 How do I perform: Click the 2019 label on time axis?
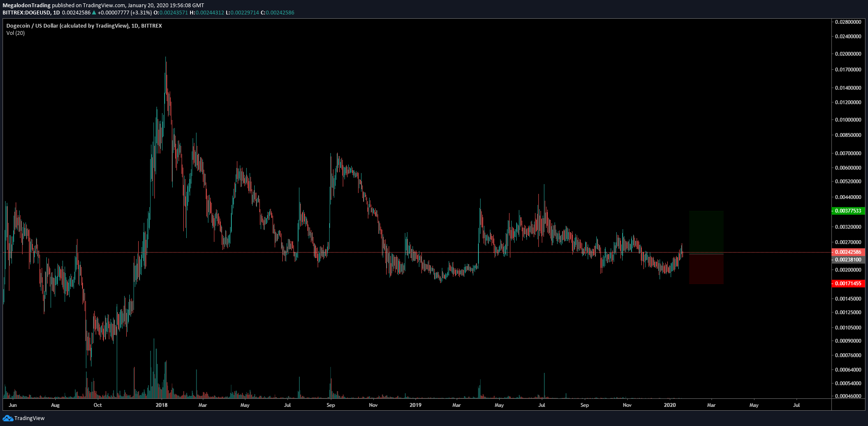tap(416, 405)
